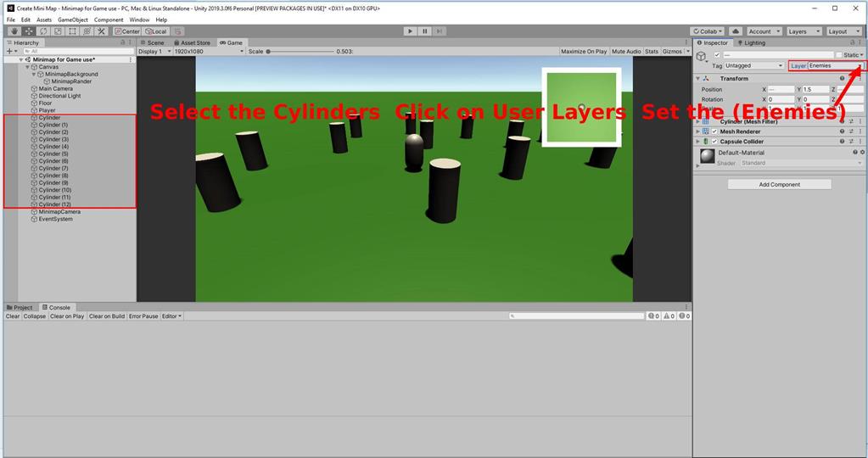Toggle the Static checkbox
Screen dimensions: 868x458
tap(838, 55)
